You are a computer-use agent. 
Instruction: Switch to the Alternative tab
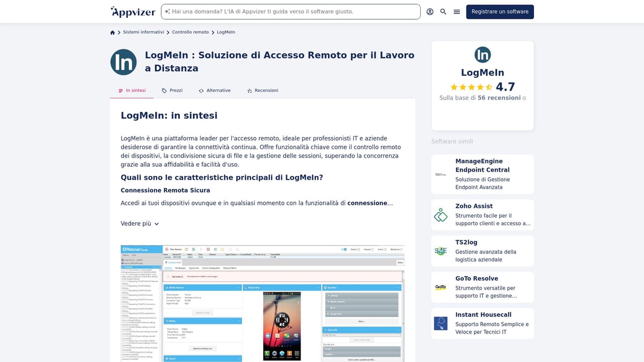[215, 90]
